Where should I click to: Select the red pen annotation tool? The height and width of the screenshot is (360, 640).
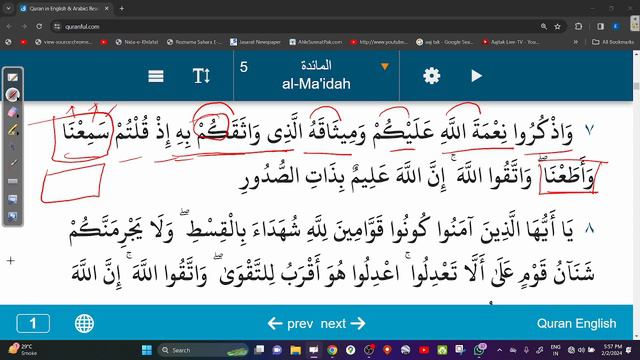13,95
